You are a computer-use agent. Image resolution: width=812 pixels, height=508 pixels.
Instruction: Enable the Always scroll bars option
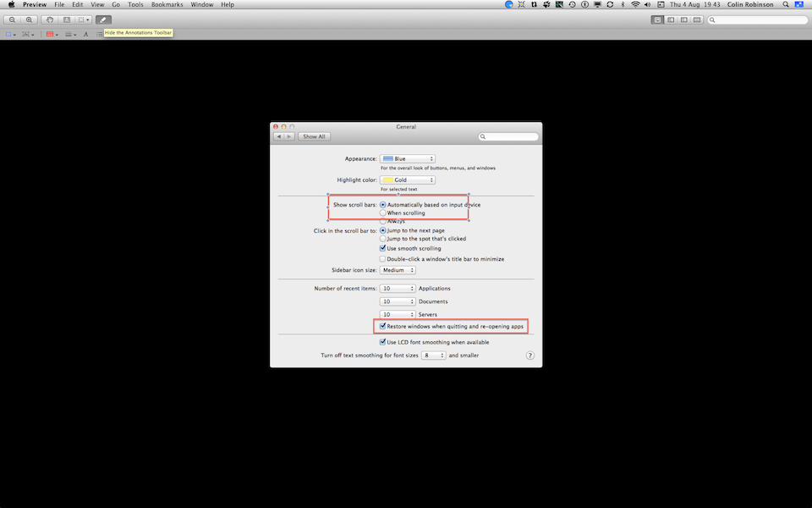(x=383, y=221)
